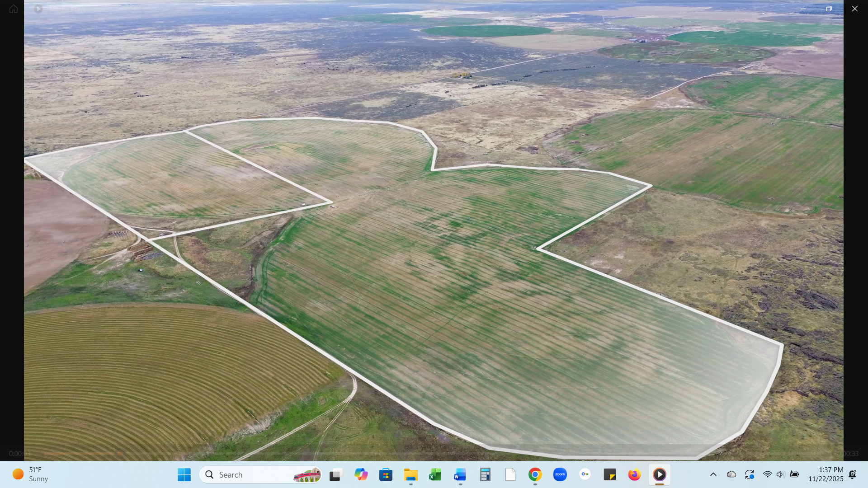Open Firefox from the taskbar
Image resolution: width=868 pixels, height=488 pixels.
634,474
